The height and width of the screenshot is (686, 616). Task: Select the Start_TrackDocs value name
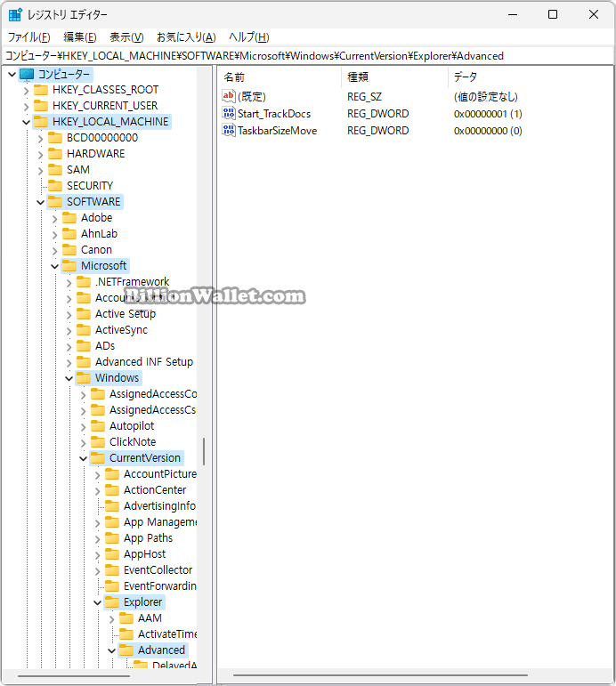point(274,114)
